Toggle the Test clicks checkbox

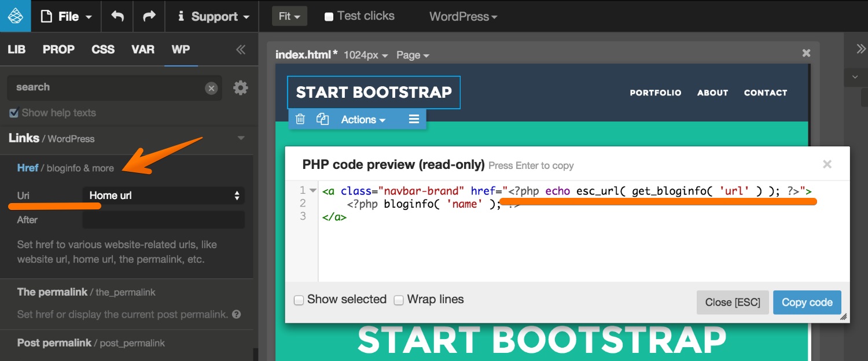(x=329, y=17)
